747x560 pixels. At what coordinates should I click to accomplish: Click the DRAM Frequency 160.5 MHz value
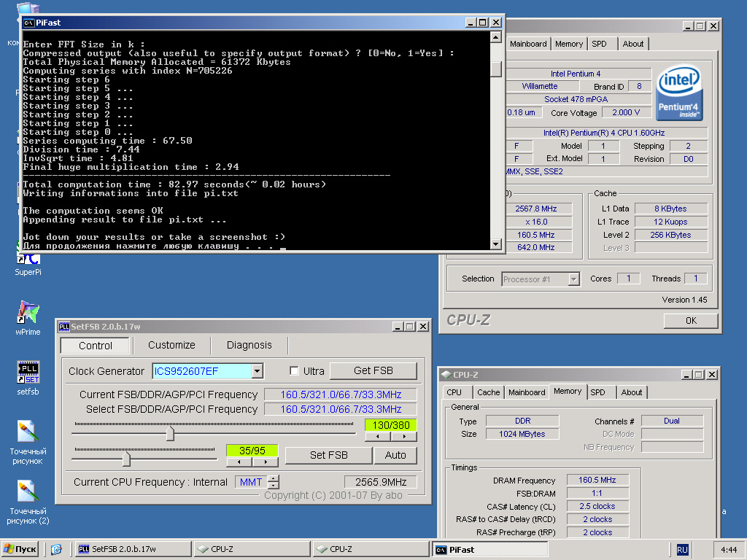(x=597, y=480)
